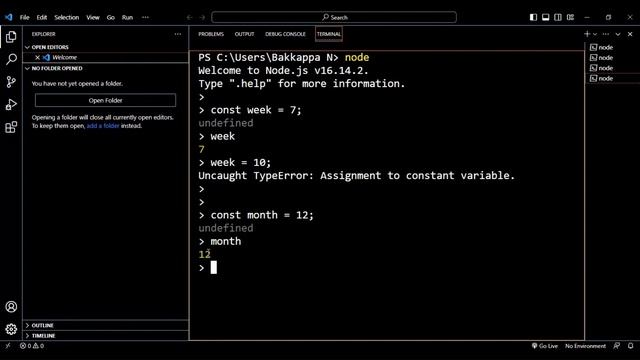Open Explorer views and more actions ellipsis
640x360 pixels.
point(178,34)
